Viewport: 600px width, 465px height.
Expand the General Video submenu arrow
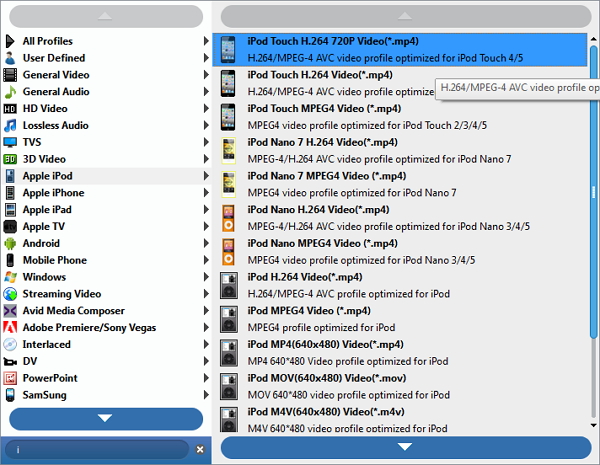click(206, 75)
